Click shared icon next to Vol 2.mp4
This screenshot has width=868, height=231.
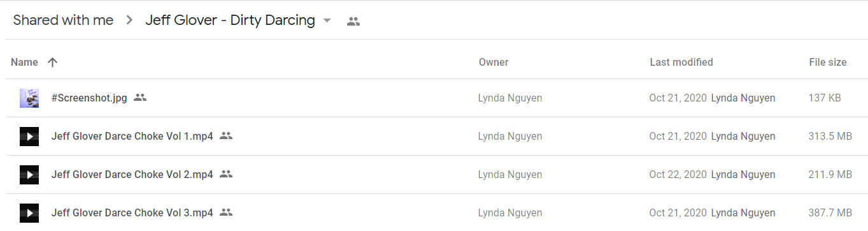226,174
